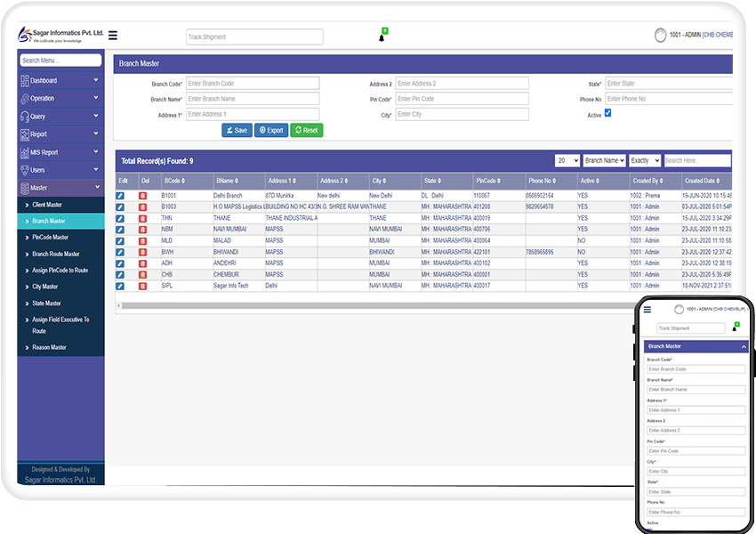
Task: Open City Master submenu item
Action: 60,287
